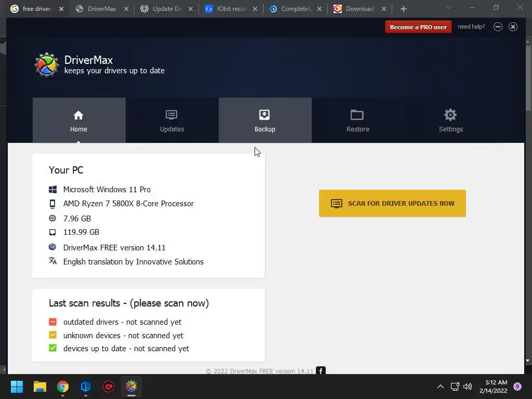532x399 pixels.
Task: Minimize DriverMax with the circled minus icon
Action: 498,27
